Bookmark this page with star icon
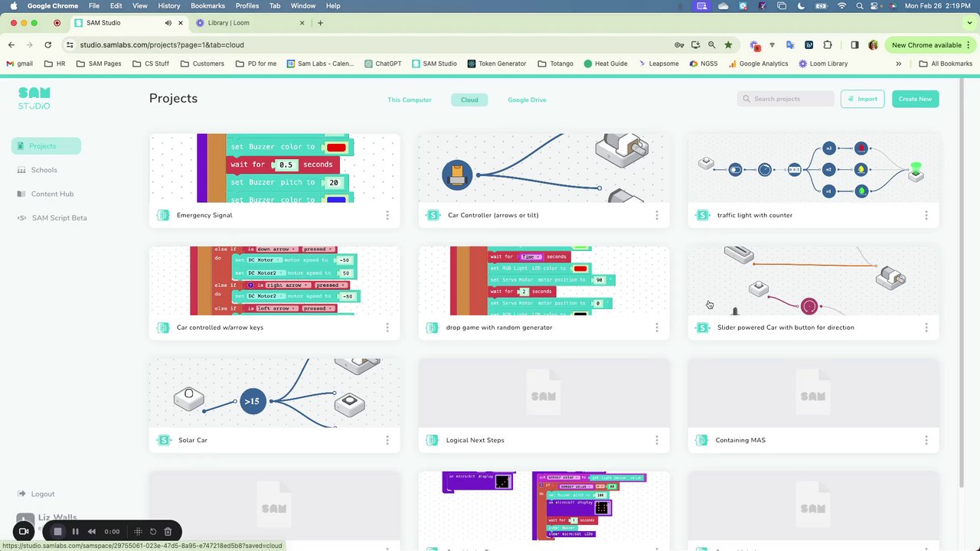 pos(728,45)
